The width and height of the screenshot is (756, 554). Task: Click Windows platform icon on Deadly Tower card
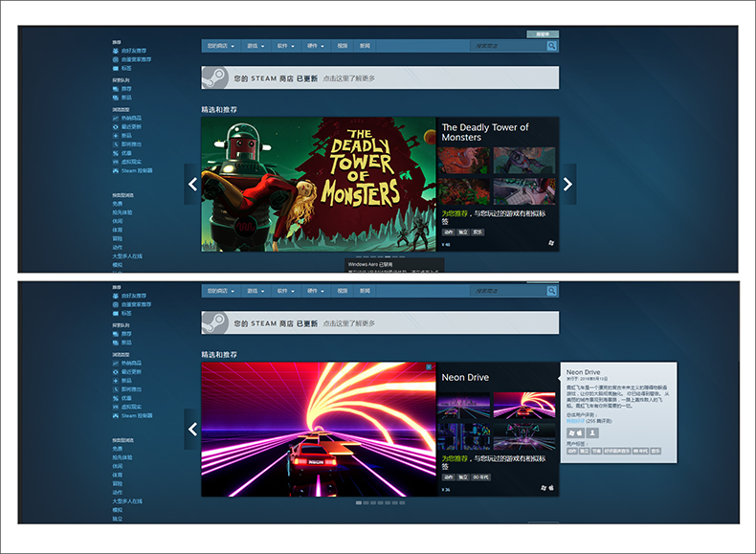[551, 243]
